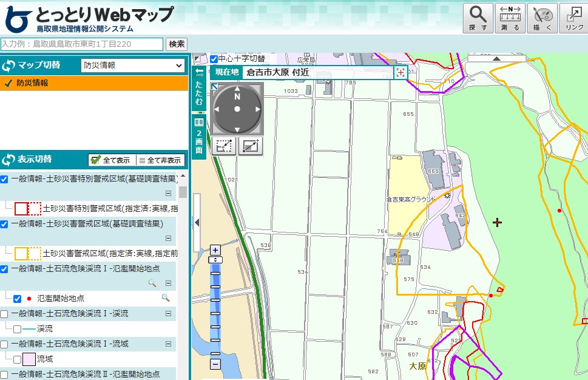
Task: Click the 倉吉市大原 付近 location text
Action: (277, 72)
